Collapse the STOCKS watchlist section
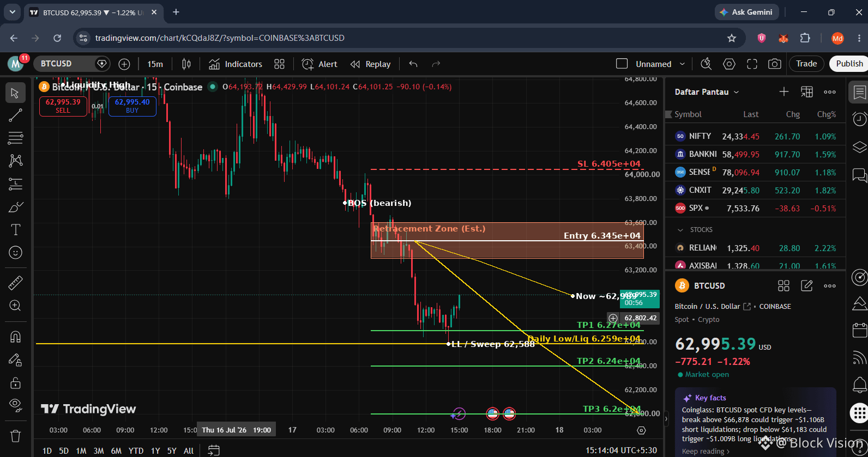Image resolution: width=868 pixels, height=457 pixels. pos(680,230)
